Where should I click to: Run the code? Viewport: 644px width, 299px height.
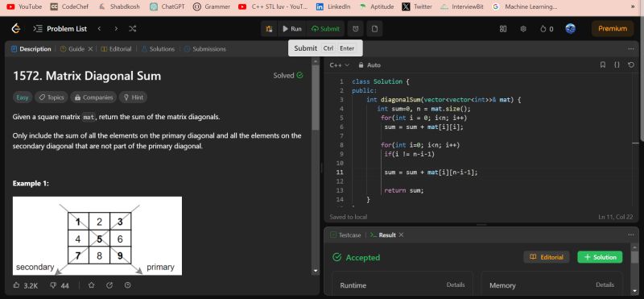click(x=292, y=29)
